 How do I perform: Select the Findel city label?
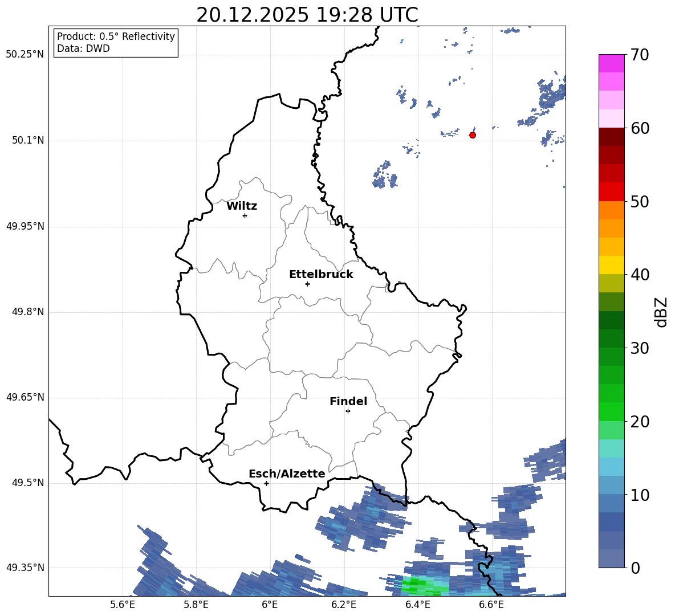(x=348, y=401)
